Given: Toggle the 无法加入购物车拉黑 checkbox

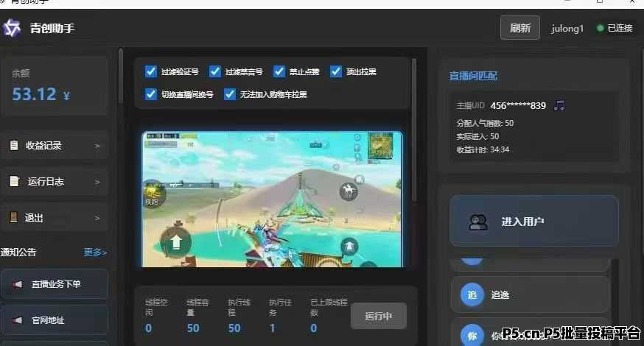Looking at the screenshot, I should (x=230, y=94).
